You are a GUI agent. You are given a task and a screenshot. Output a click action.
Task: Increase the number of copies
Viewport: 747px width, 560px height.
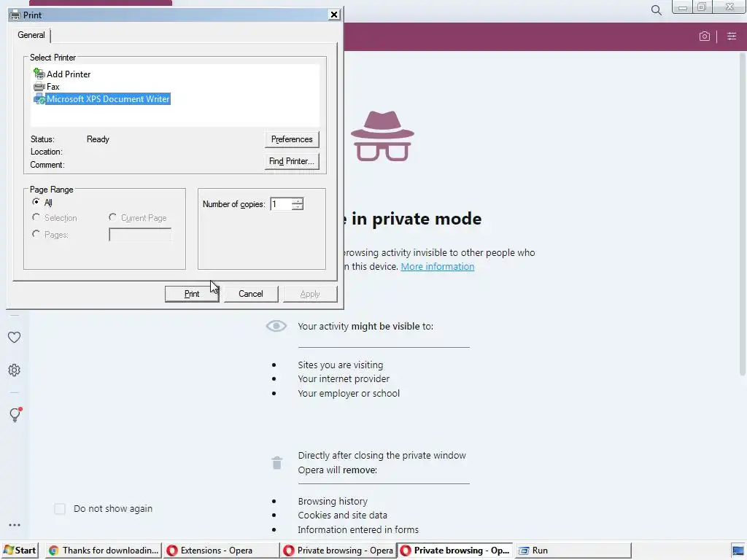[298, 201]
